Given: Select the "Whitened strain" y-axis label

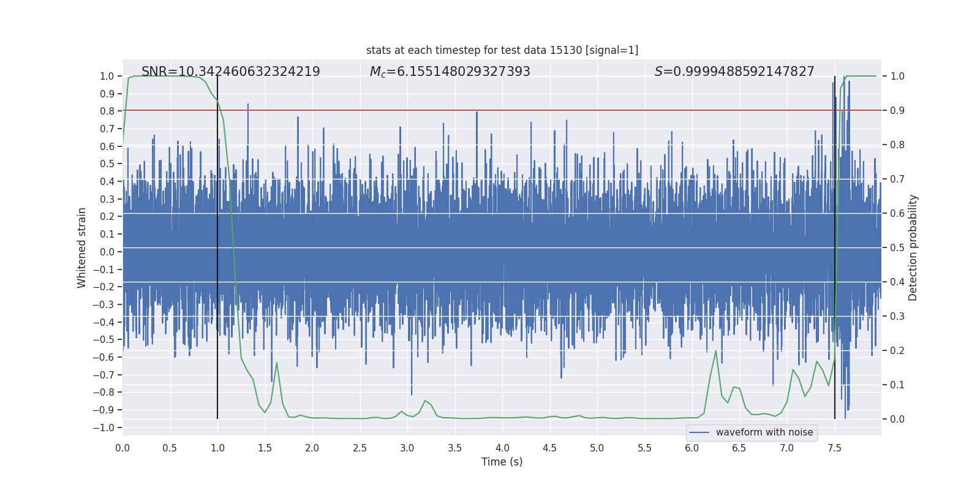Looking at the screenshot, I should point(81,247).
